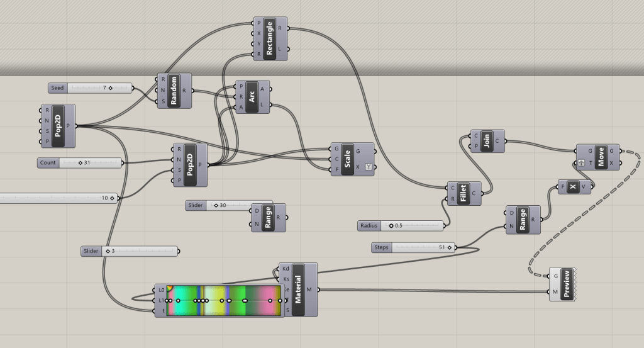
Task: Click the modifier icon on Scale's X output
Action: 369,167
